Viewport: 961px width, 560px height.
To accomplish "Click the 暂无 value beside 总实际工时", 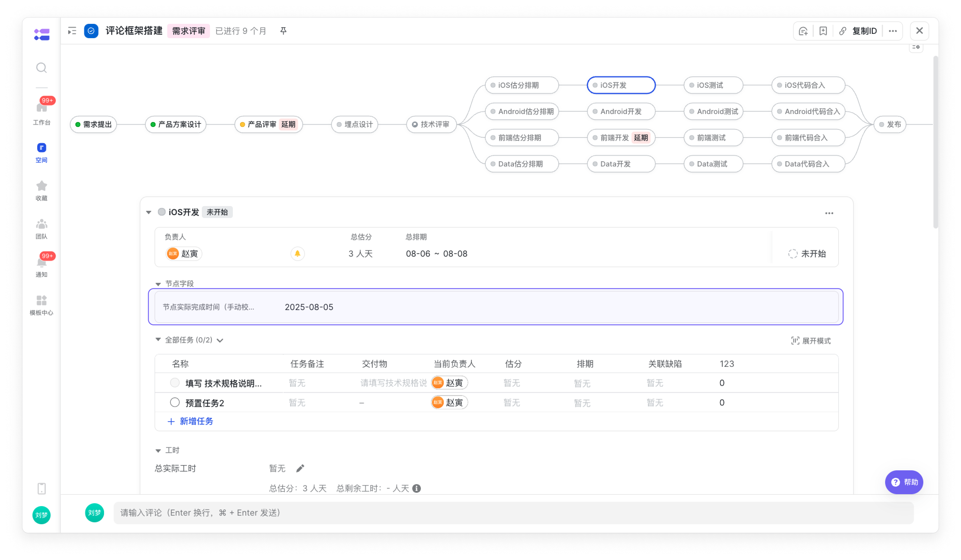I will 277,468.
